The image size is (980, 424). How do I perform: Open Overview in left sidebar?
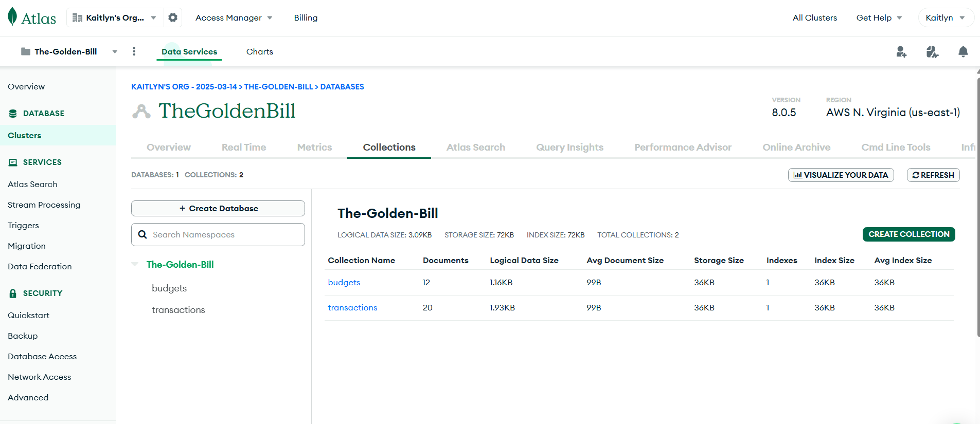point(26,86)
